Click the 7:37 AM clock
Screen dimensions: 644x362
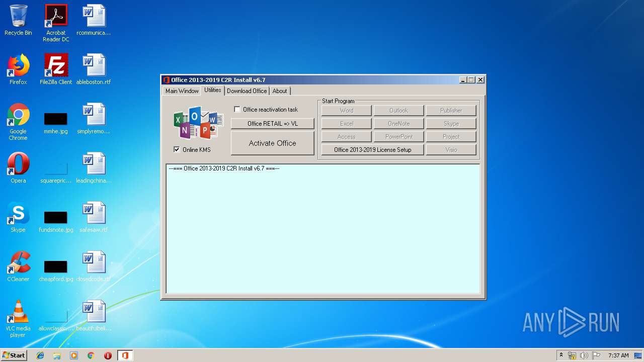(x=618, y=355)
